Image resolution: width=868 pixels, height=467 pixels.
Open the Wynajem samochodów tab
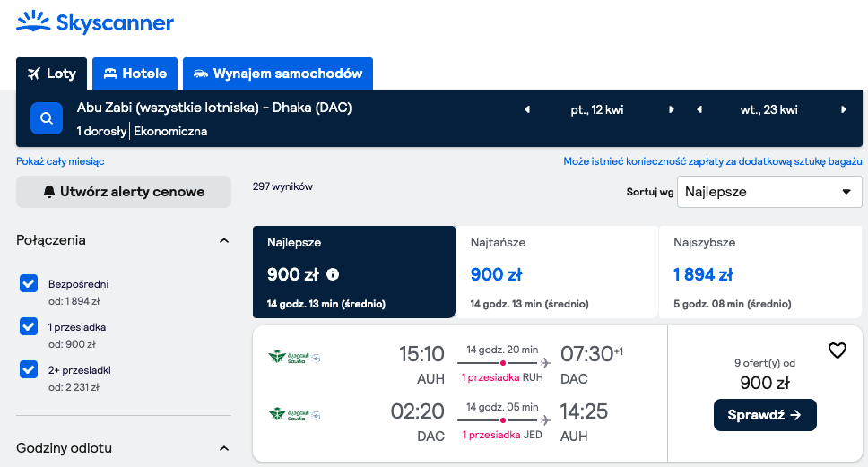pos(278,74)
